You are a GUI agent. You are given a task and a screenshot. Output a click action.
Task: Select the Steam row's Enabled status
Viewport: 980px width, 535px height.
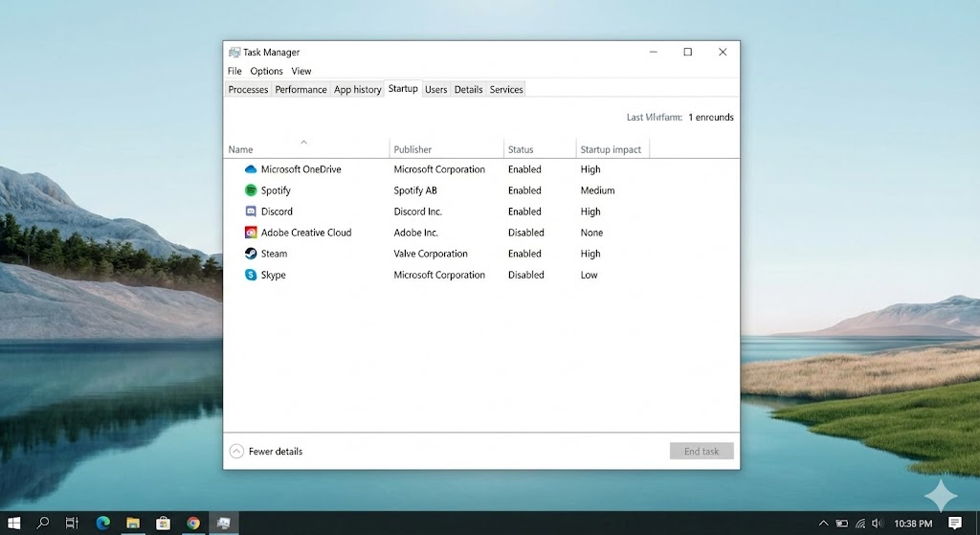pos(524,254)
